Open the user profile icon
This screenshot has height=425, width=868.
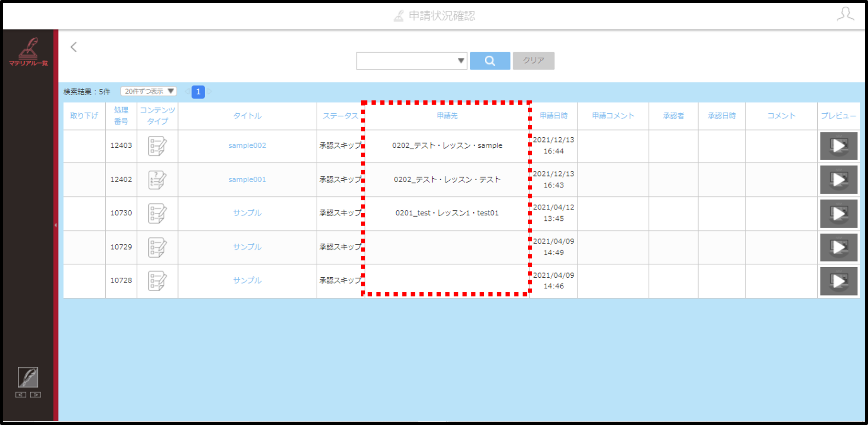pos(846,14)
